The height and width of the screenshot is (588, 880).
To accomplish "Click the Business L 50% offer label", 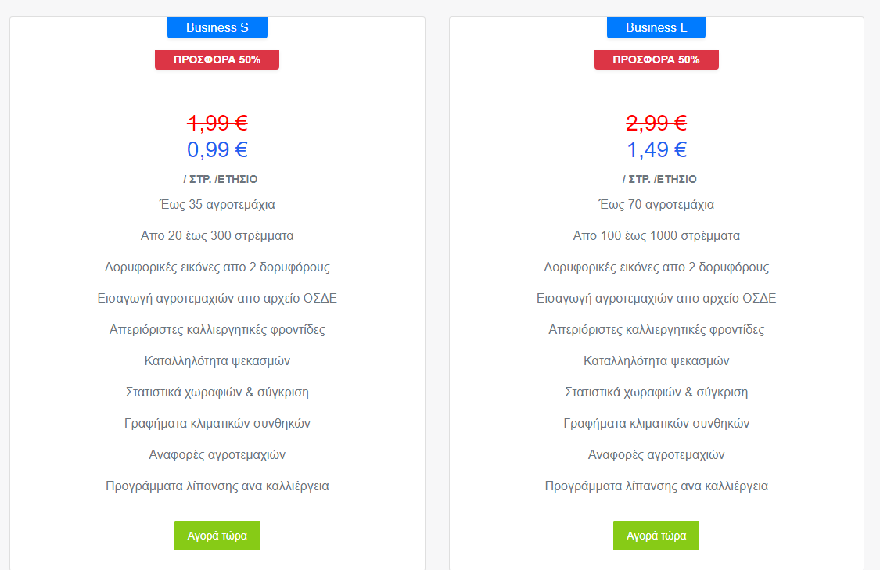I will coord(656,59).
